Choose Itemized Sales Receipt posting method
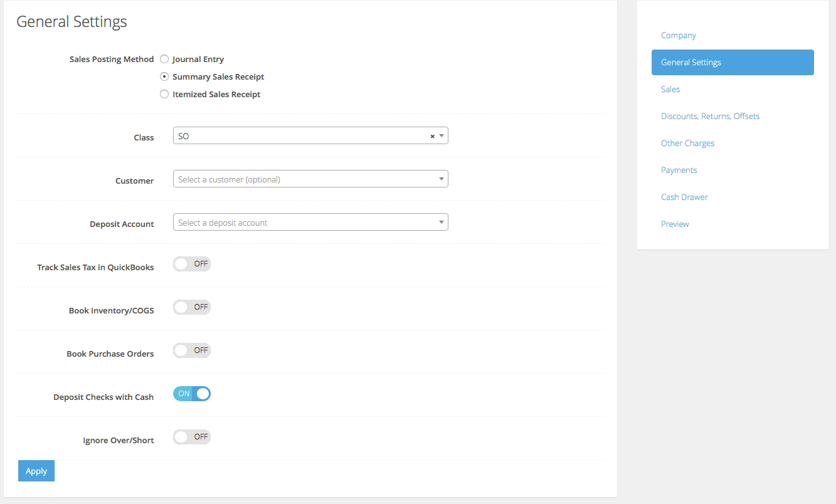Screen dimensions: 836x504 click(164, 94)
